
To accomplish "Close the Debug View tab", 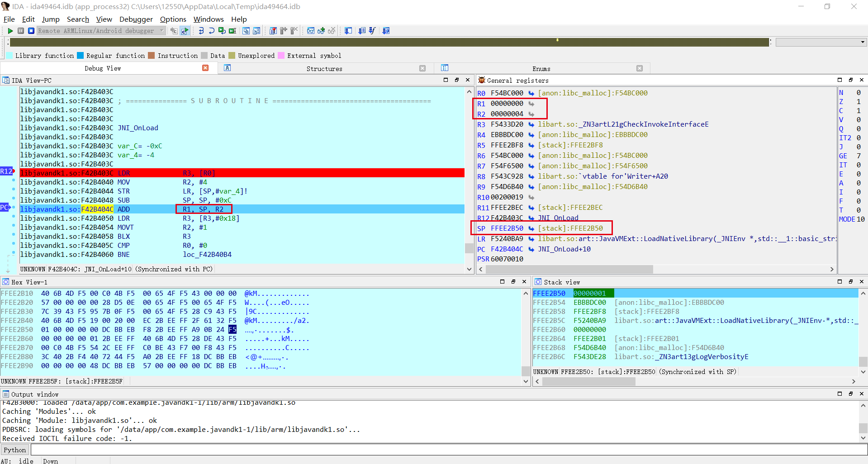I will pyautogui.click(x=205, y=68).
